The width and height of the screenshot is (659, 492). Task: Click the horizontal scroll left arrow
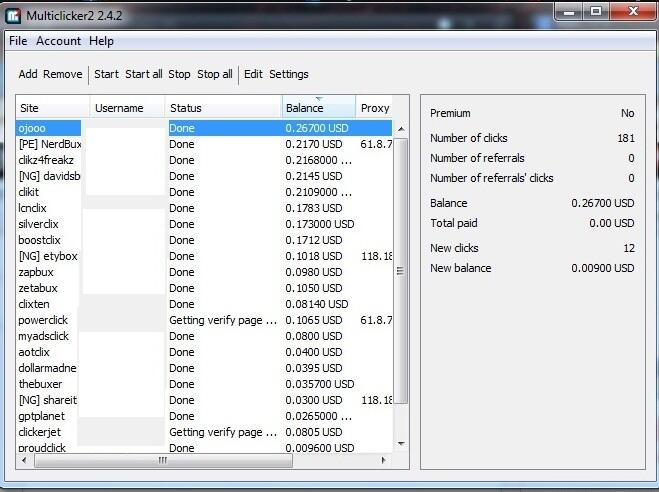[24, 460]
